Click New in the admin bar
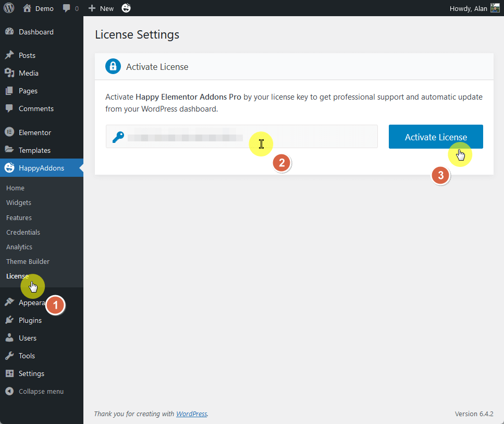The height and width of the screenshot is (424, 504). click(107, 8)
